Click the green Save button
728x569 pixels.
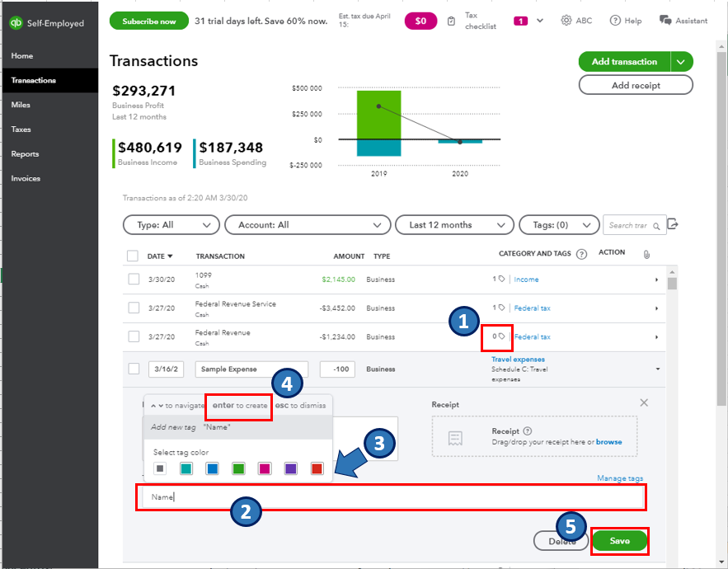(619, 541)
